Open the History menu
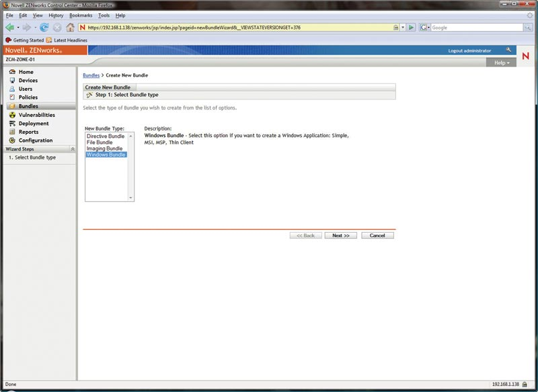Image resolution: width=538 pixels, height=392 pixels. click(x=56, y=15)
